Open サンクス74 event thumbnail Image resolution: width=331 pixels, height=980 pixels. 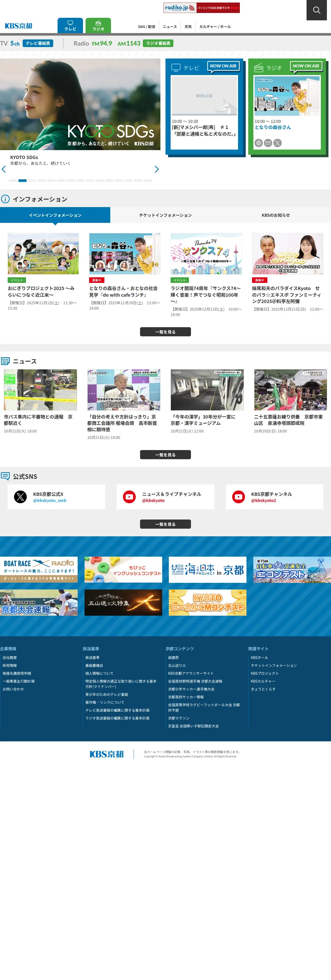(206, 254)
